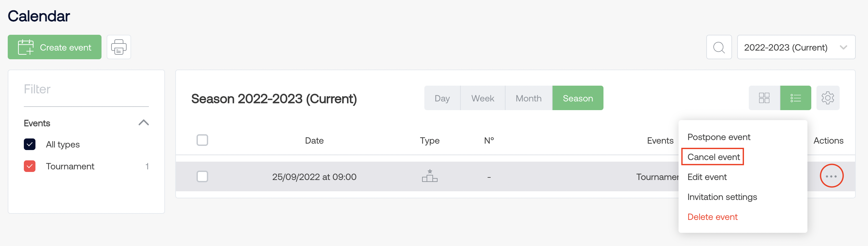The width and height of the screenshot is (868, 246).
Task: Uncheck the Tournament filter checkbox
Action: (x=30, y=166)
